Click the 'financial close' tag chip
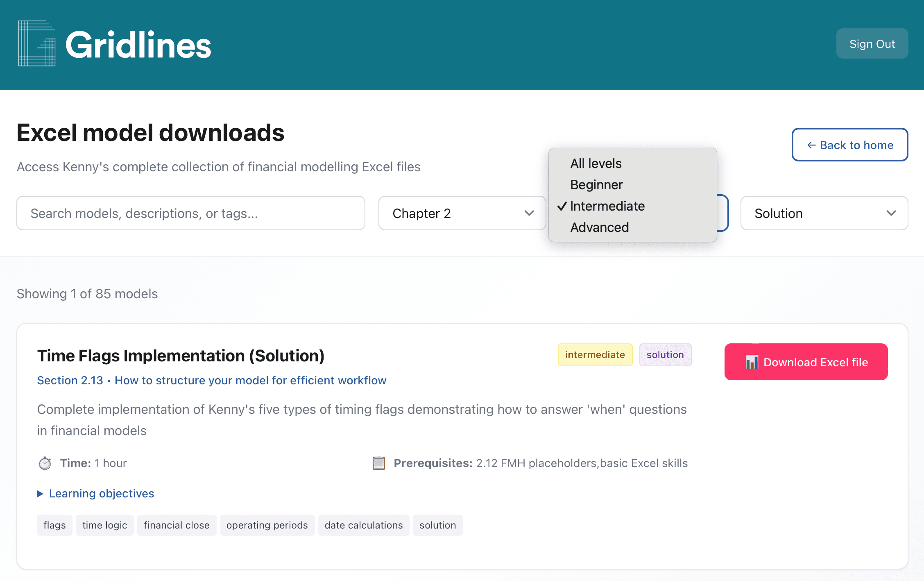924x581 pixels. click(x=177, y=525)
